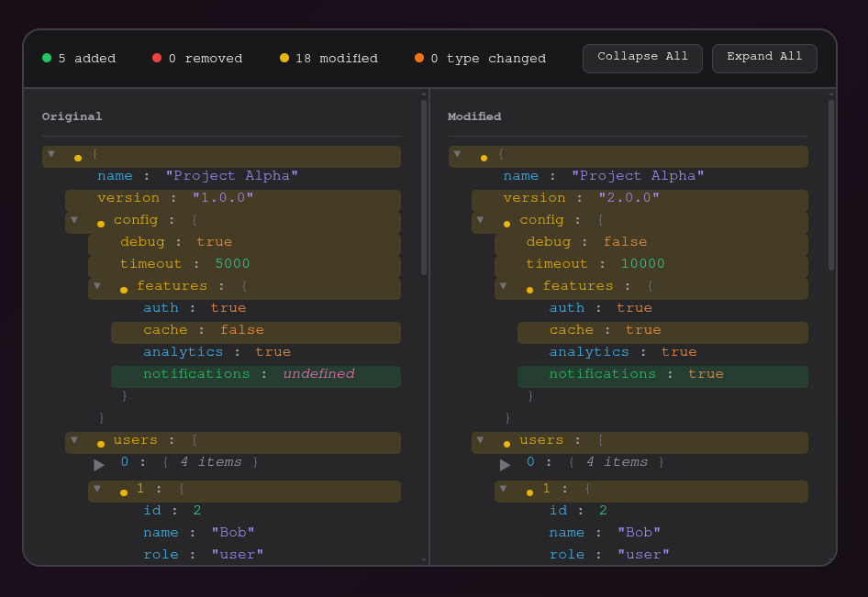Collapse item 1 under users in Original
Screen dimensions: 868x597
pyautogui.click(x=97, y=489)
